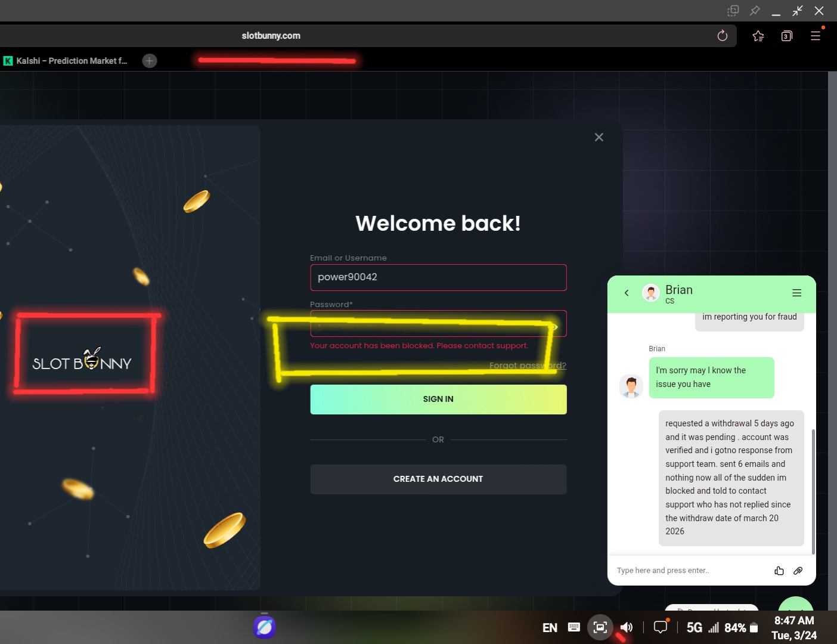837x644 pixels.
Task: Click the screenshot capture taskbar icon
Action: click(x=600, y=627)
